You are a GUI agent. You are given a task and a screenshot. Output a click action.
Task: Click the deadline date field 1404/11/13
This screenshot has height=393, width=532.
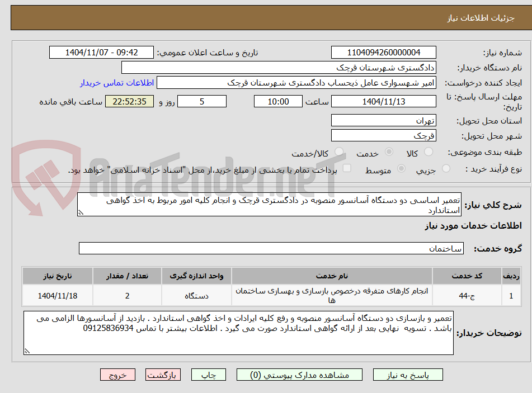click(384, 101)
